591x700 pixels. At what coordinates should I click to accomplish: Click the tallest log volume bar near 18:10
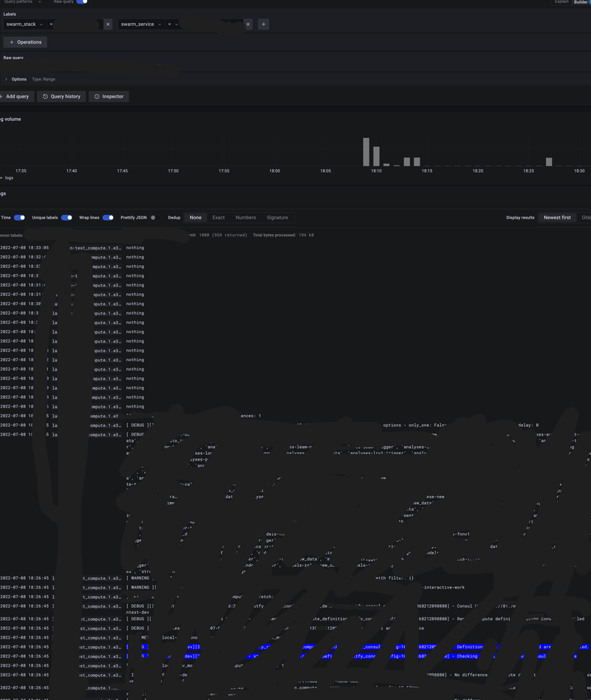366,152
